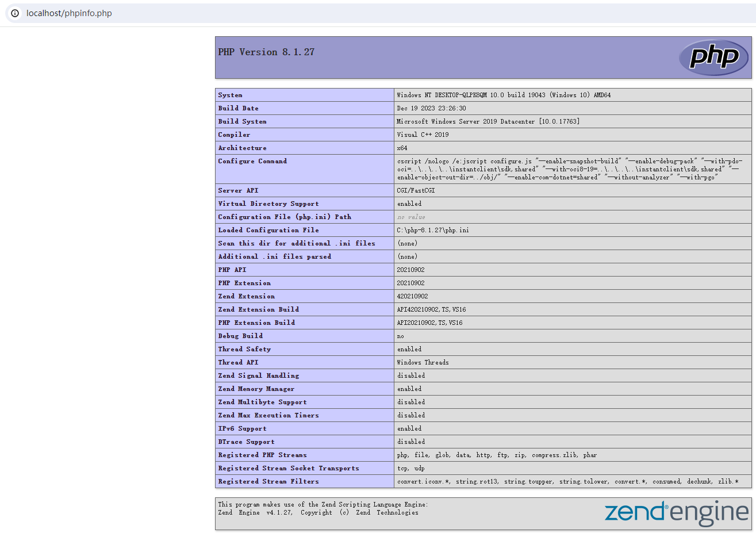Select the '20210902' value for PHP API

point(410,270)
